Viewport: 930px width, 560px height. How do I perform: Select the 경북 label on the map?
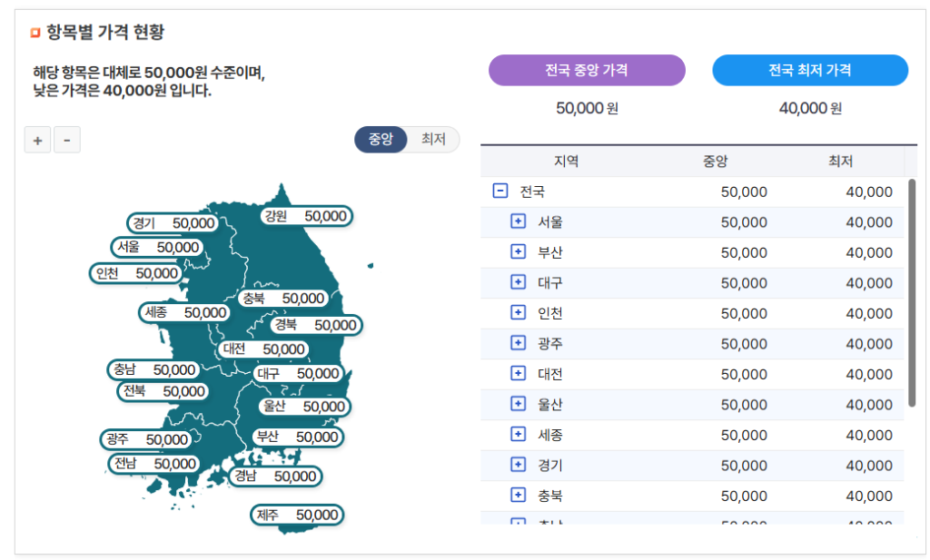point(315,325)
